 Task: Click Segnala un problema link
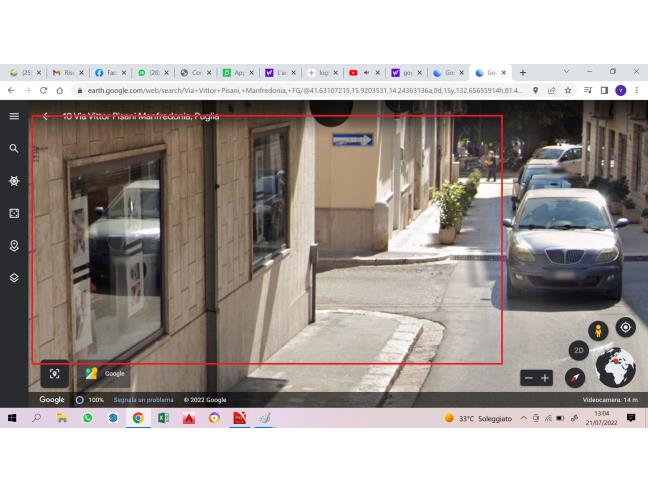143,400
